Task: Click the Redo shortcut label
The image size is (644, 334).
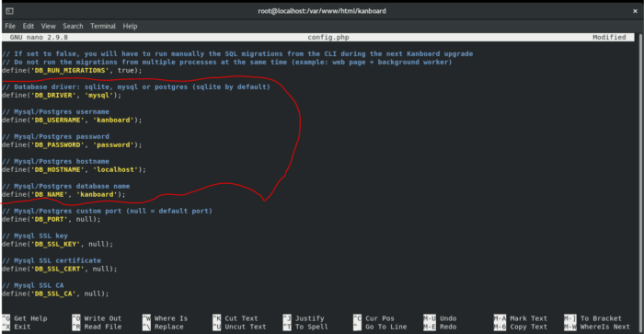Action: tap(448, 327)
